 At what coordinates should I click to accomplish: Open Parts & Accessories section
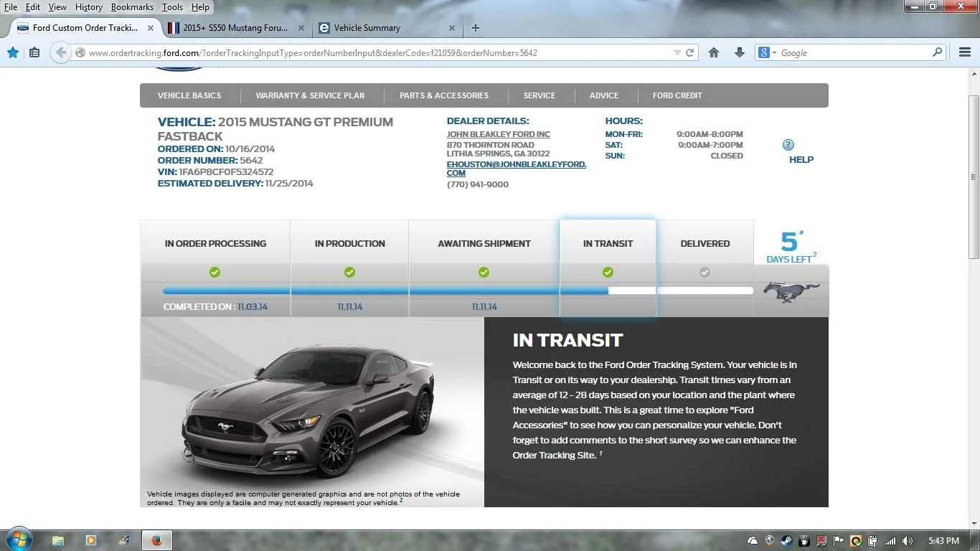444,95
